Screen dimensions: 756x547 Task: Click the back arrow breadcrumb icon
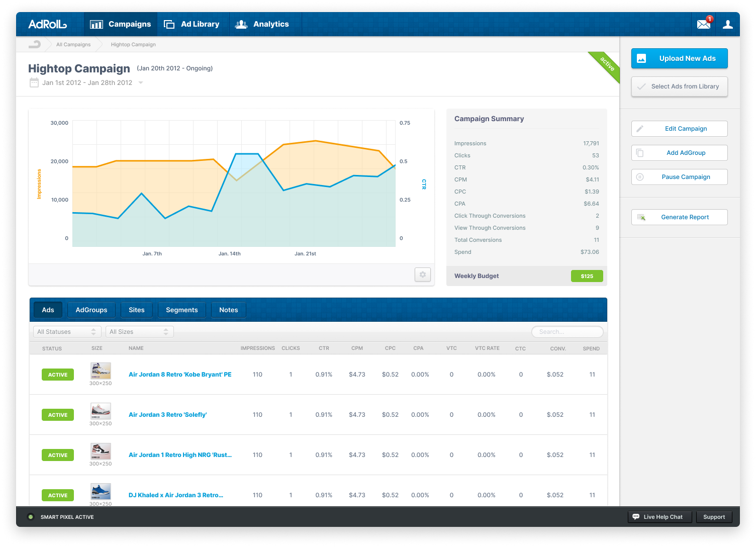(35, 44)
